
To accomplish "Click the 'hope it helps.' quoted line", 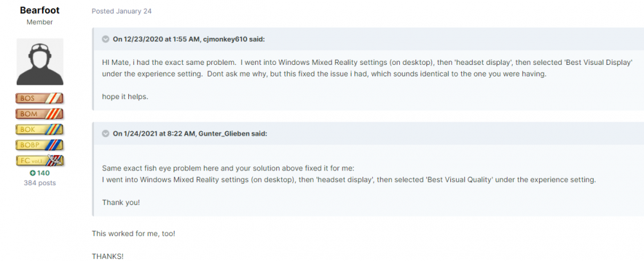I will (x=126, y=96).
